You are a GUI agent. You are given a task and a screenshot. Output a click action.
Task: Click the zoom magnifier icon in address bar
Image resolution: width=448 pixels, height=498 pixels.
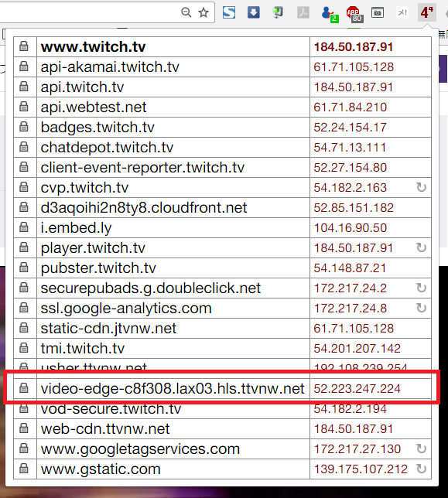click(186, 12)
